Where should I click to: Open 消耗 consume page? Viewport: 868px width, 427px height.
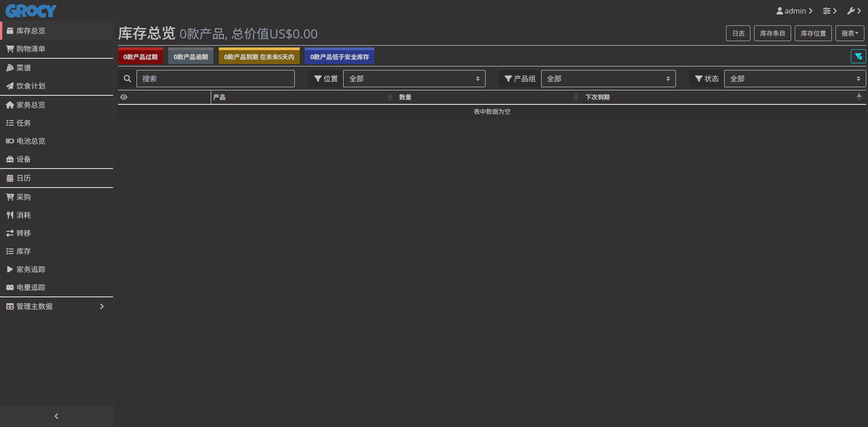(x=57, y=215)
